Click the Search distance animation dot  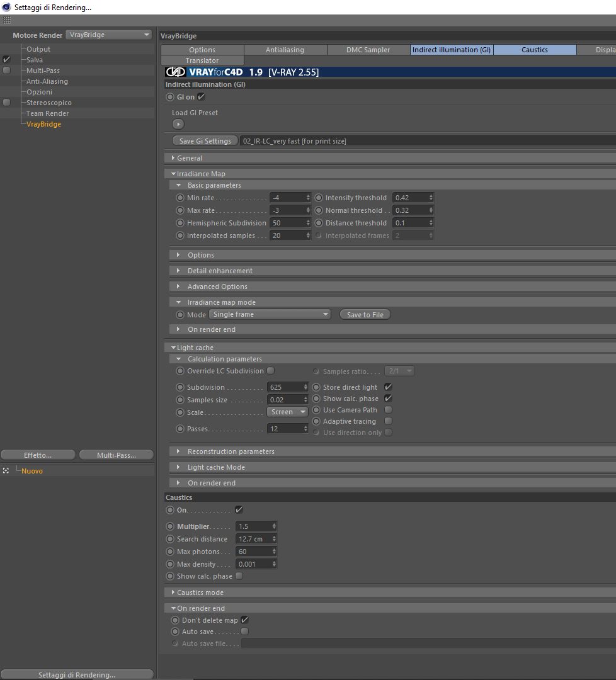point(170,539)
